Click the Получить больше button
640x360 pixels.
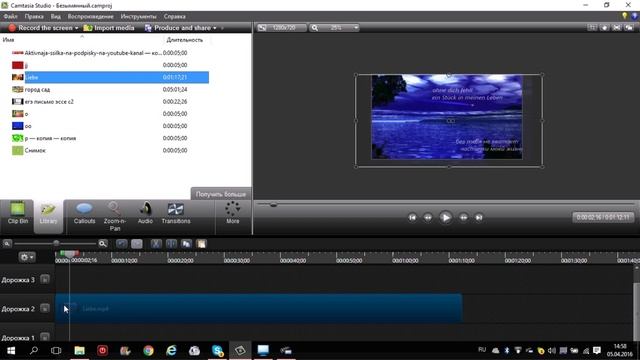[221, 194]
